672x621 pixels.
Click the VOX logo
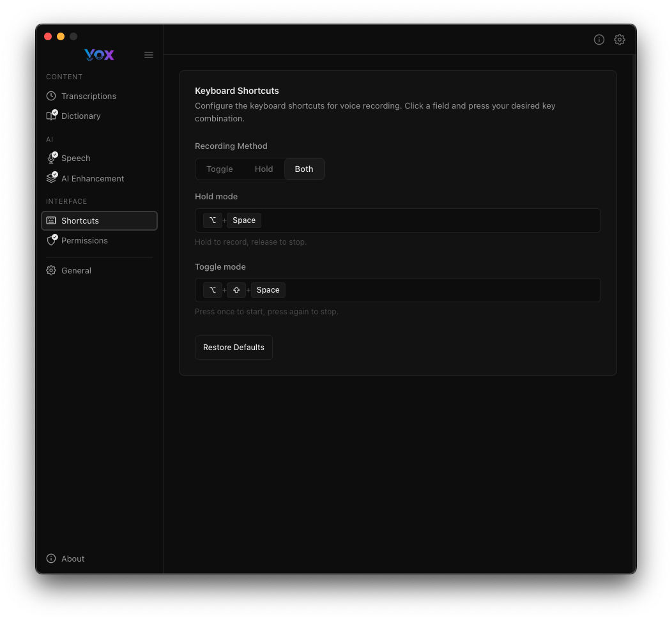click(x=99, y=55)
